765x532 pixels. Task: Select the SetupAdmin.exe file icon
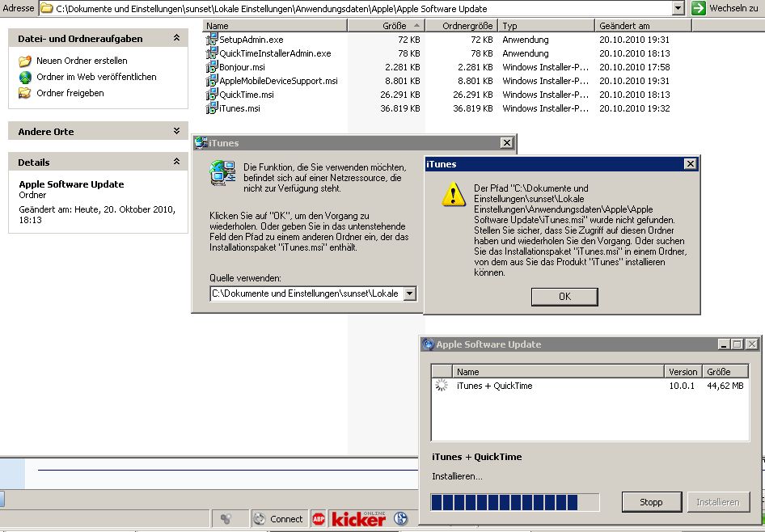click(212, 40)
